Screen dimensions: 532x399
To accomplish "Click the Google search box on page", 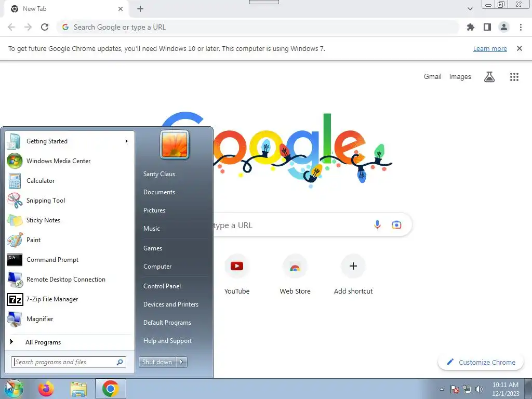I will [312, 225].
